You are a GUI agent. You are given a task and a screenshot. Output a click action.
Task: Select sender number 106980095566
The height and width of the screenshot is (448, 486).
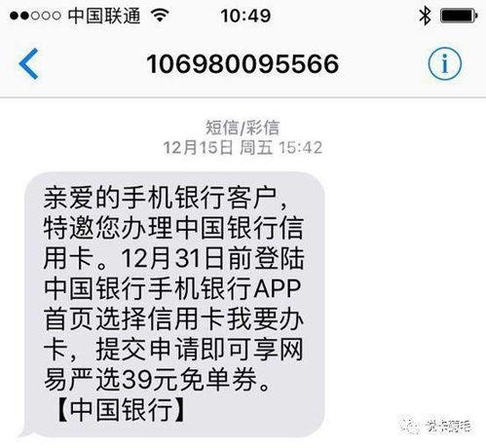pos(243,63)
